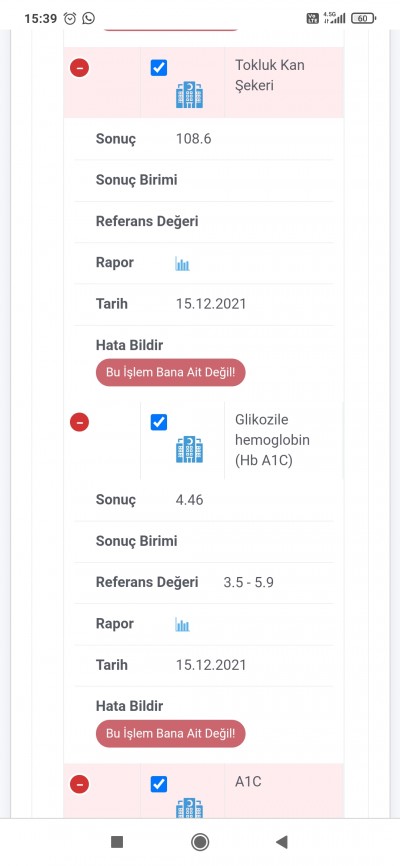Collapse the Glikozile hemoglobin row
This screenshot has height=866, width=400.
pos(80,423)
